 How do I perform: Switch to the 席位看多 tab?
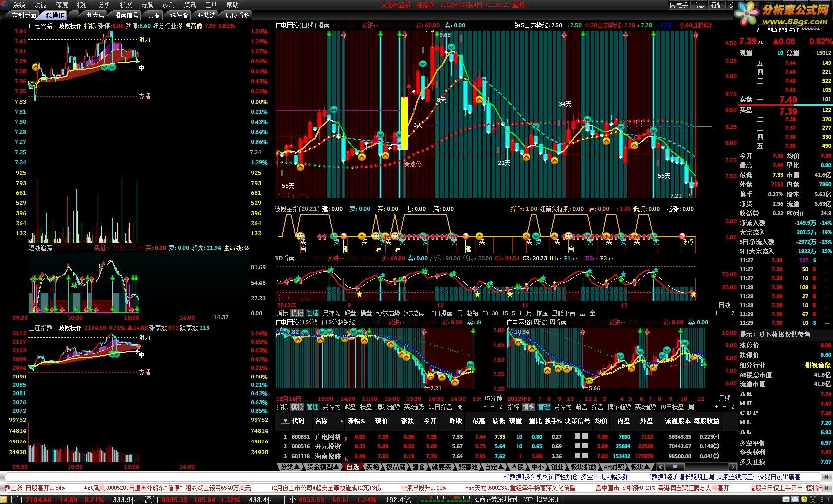click(x=237, y=15)
